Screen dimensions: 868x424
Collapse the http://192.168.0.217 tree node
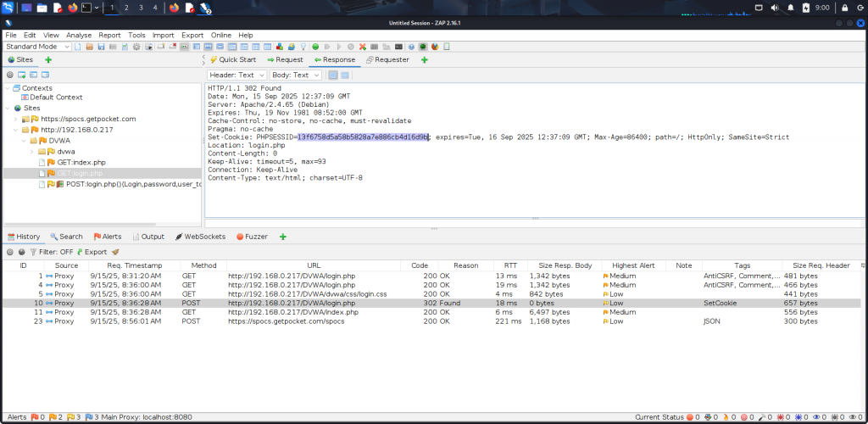coord(15,130)
